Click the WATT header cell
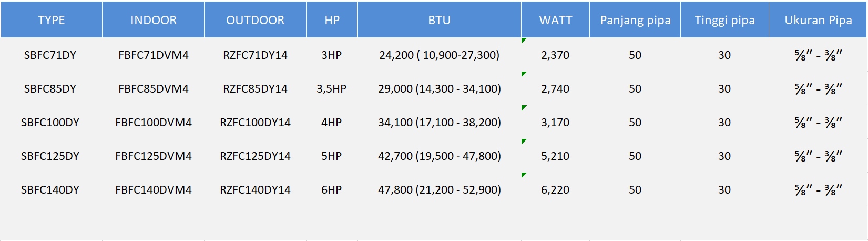Viewport: 868px width, 241px height. 555,20
